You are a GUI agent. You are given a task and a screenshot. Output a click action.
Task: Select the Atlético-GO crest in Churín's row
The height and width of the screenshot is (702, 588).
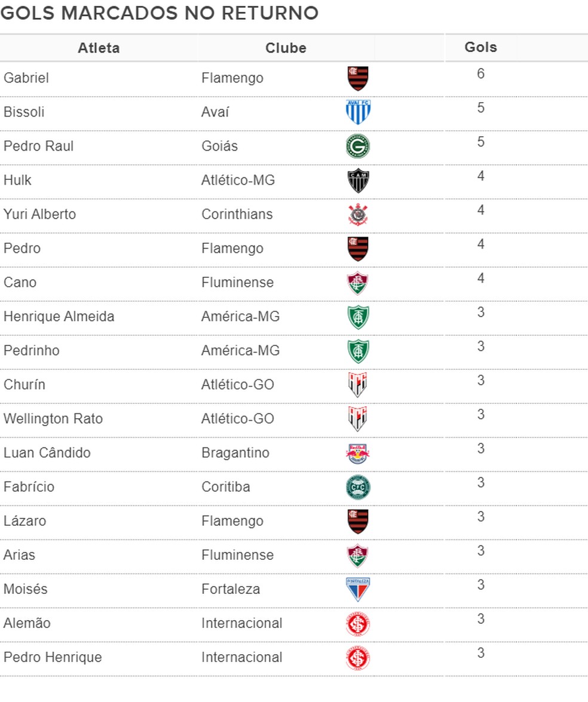[x=358, y=385]
